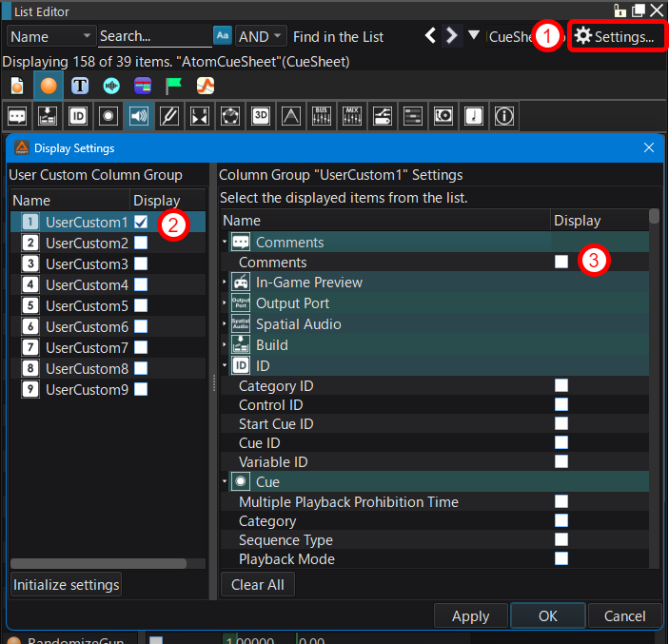
Task: Show the ID column group in toolbar
Action: [78, 116]
